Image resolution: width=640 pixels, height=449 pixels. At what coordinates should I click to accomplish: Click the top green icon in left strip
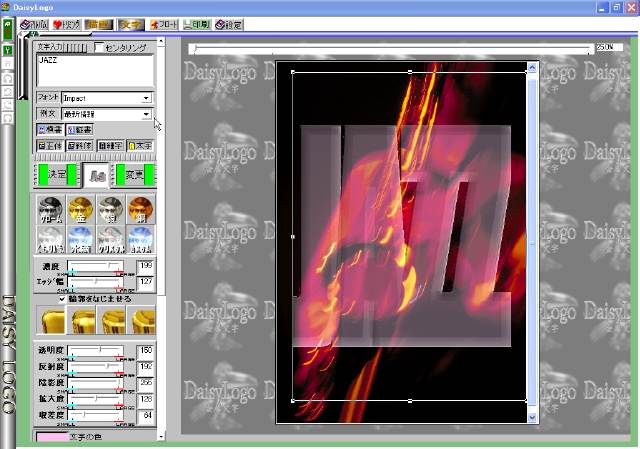point(8,30)
